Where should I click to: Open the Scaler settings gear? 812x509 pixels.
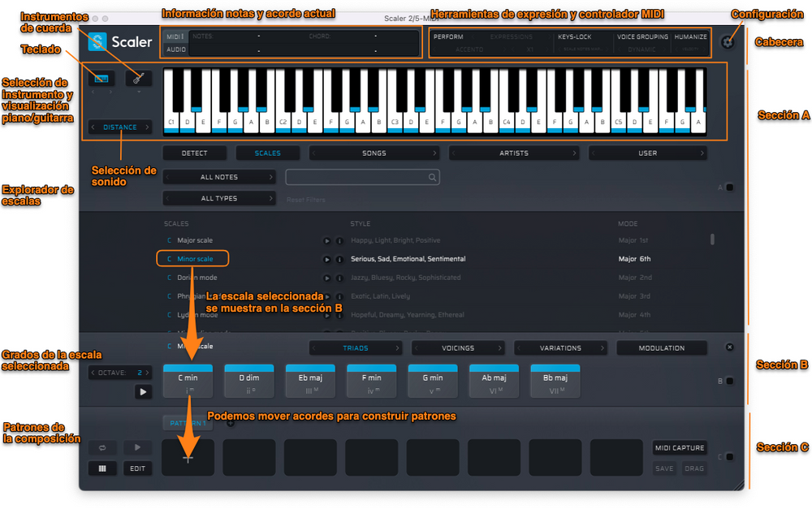coord(727,42)
